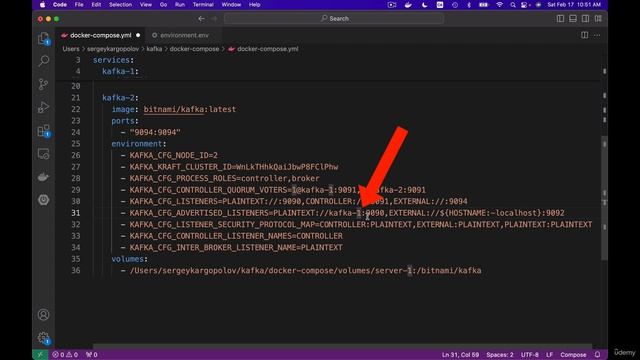
Task: Select the kafka breadcrumb segment
Action: pyautogui.click(x=154, y=49)
